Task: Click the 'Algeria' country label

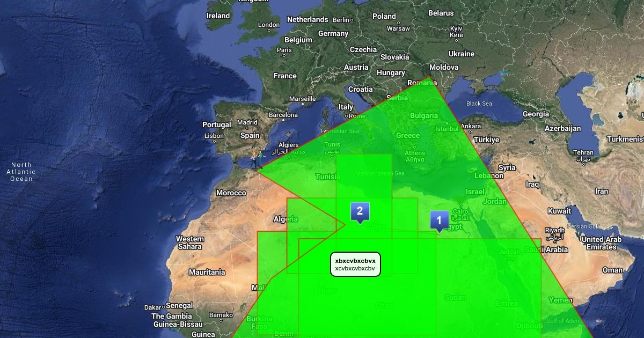Action: click(286, 219)
